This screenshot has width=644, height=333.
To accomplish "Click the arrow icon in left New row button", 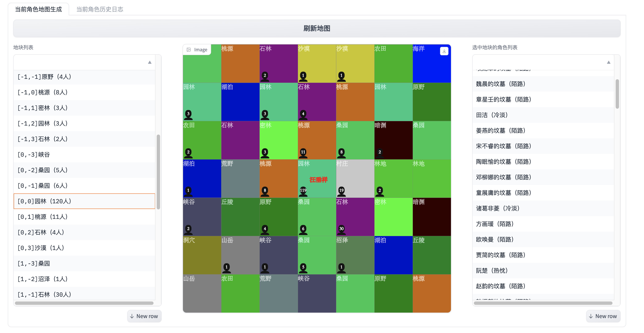I will point(132,316).
